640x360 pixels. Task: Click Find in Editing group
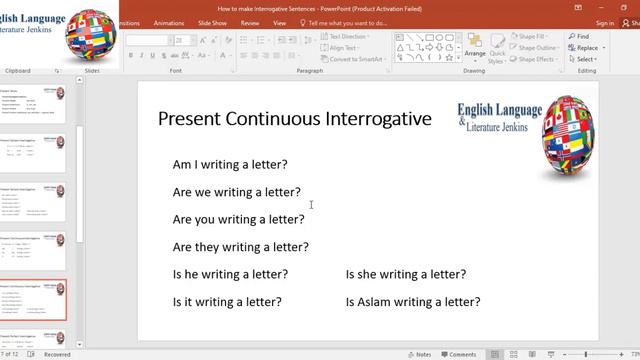tap(579, 36)
